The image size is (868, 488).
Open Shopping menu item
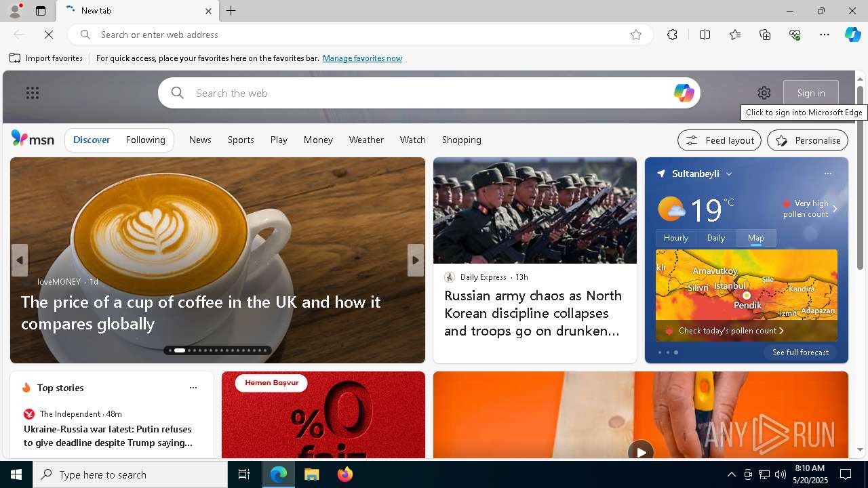click(x=461, y=140)
